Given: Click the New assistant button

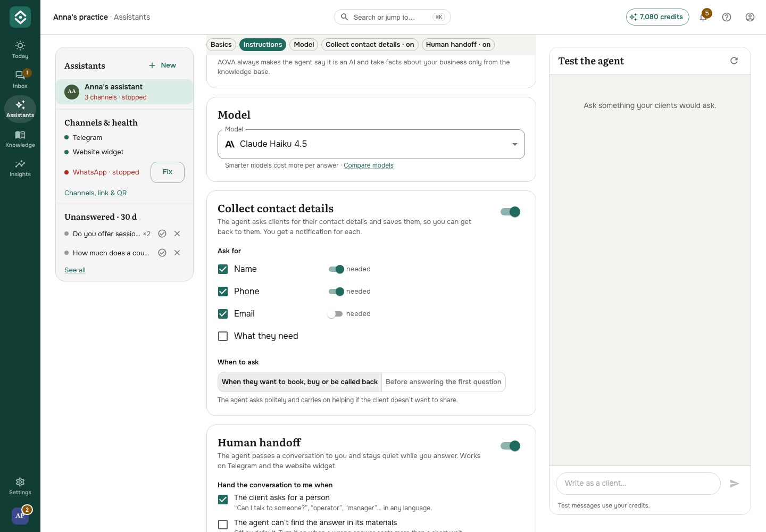Looking at the screenshot, I should coord(162,65).
